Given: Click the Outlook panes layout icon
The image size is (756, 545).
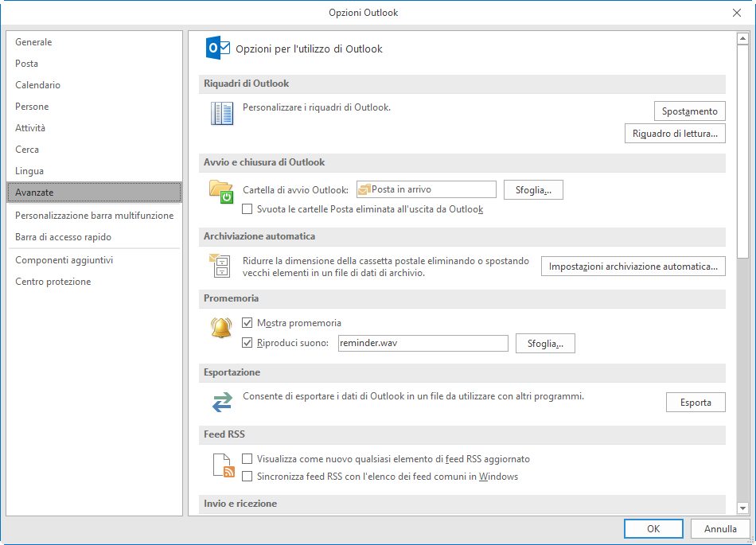Looking at the screenshot, I should click(x=222, y=114).
